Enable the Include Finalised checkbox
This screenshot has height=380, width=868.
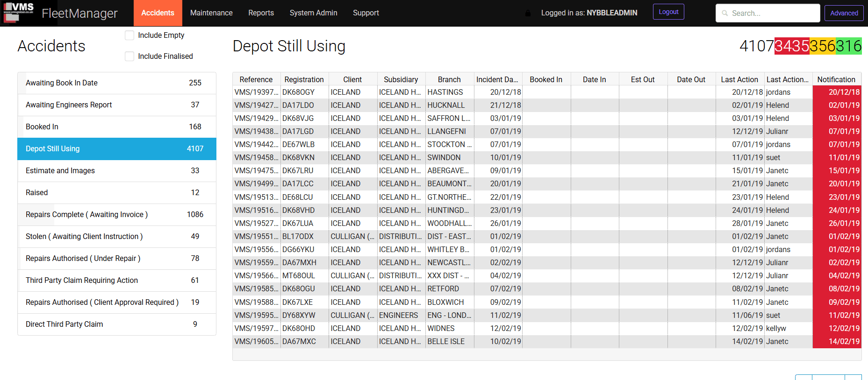pos(129,56)
